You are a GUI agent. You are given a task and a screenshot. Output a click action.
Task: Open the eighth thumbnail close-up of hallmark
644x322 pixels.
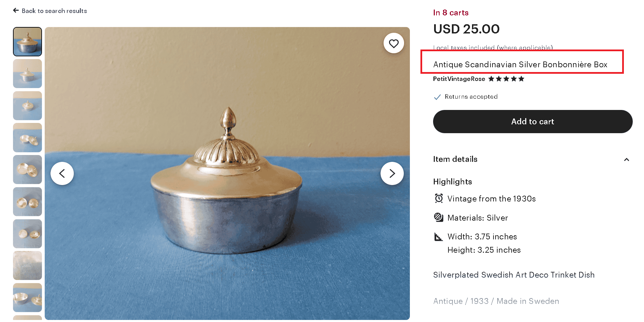[27, 265]
